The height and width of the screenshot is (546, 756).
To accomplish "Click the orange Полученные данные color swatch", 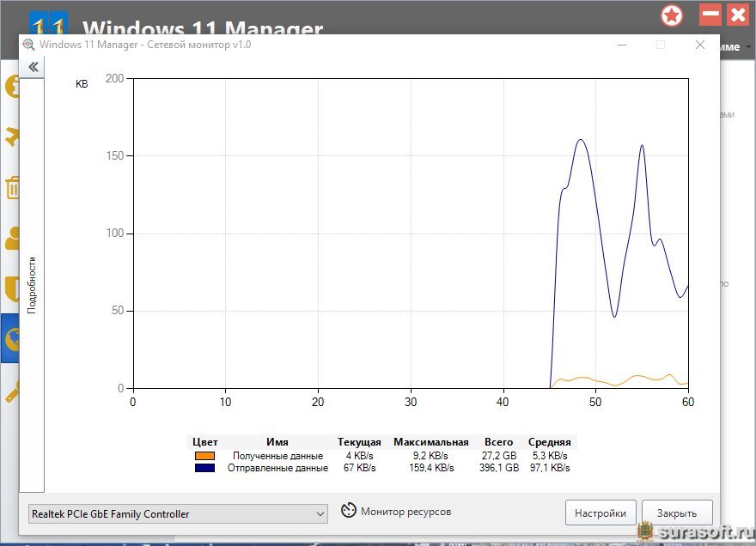I will coord(205,455).
